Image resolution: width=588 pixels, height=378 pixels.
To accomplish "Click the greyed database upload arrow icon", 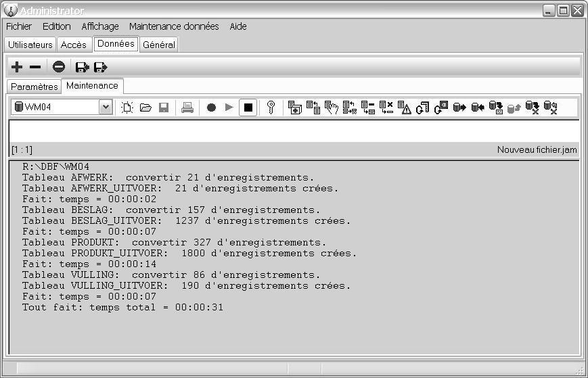I will [514, 108].
